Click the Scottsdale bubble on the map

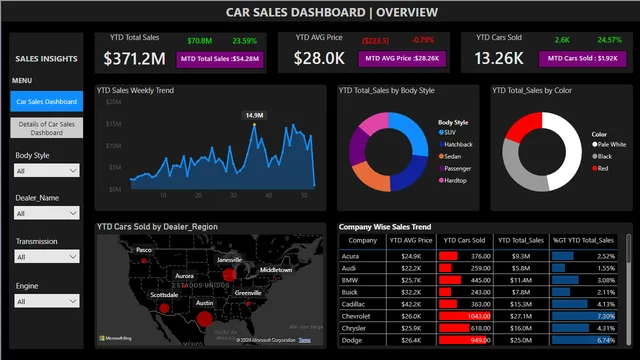(x=164, y=308)
